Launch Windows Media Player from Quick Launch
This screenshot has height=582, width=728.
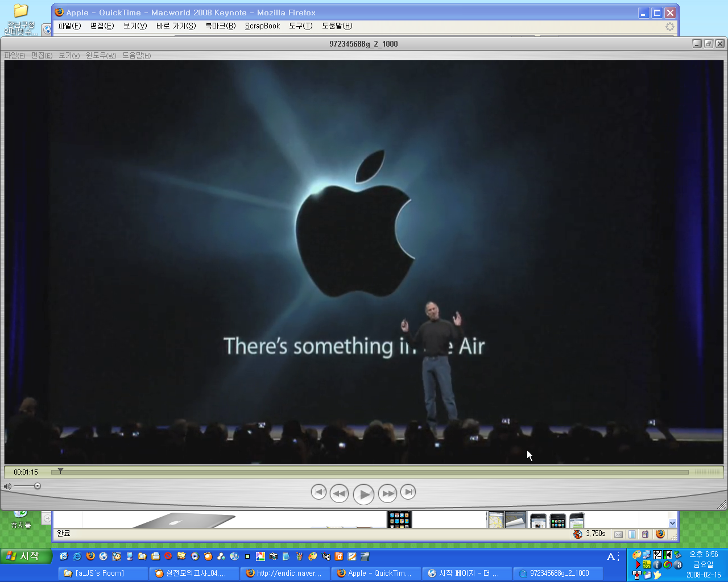(x=194, y=556)
